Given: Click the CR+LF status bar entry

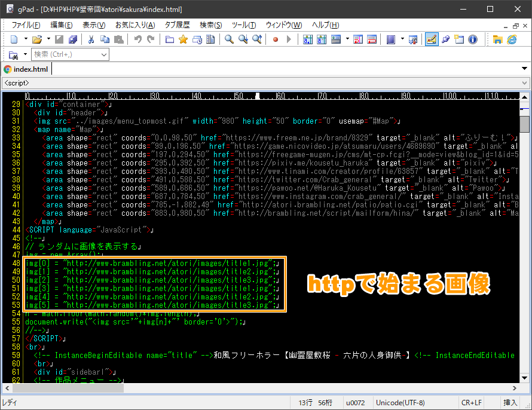Looking at the screenshot, I should tap(471, 403).
